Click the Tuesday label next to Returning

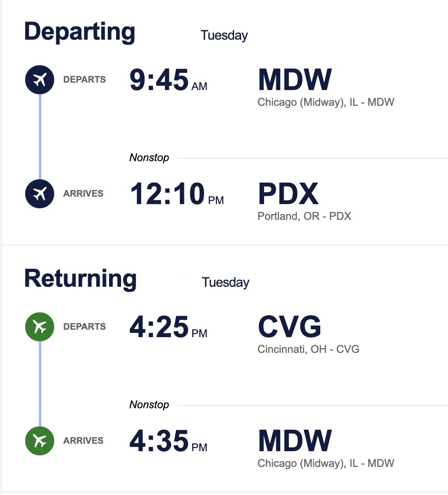point(225,283)
